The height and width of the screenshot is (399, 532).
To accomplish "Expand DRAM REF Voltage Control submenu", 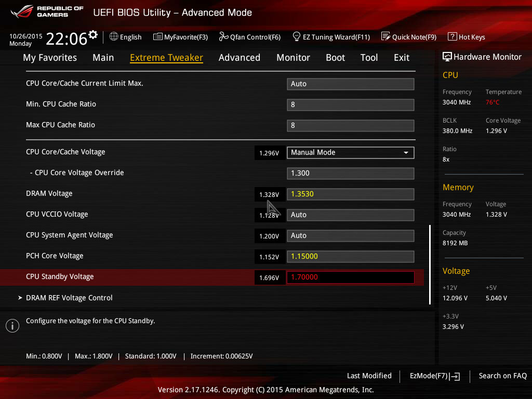I will pos(69,298).
